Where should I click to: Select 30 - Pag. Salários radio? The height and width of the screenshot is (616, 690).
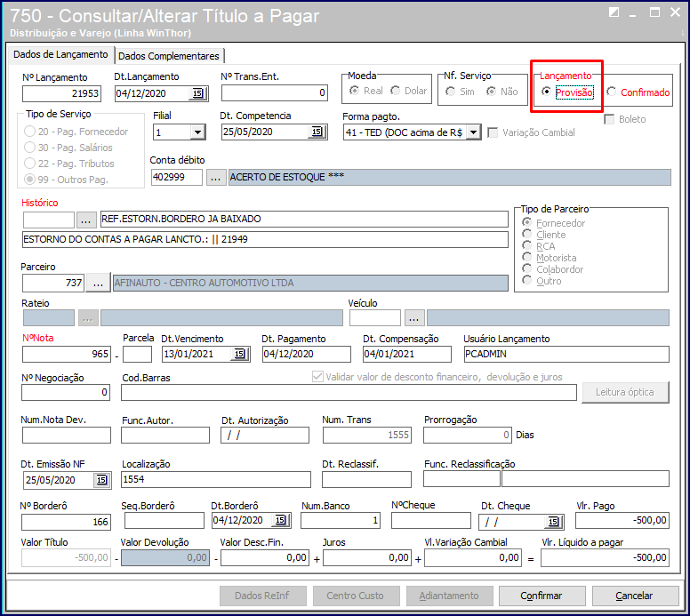(29, 147)
